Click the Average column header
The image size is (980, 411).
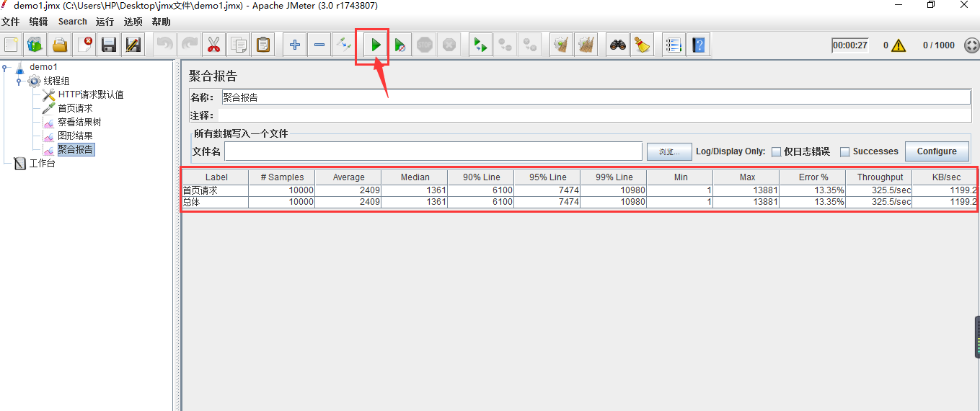point(348,177)
